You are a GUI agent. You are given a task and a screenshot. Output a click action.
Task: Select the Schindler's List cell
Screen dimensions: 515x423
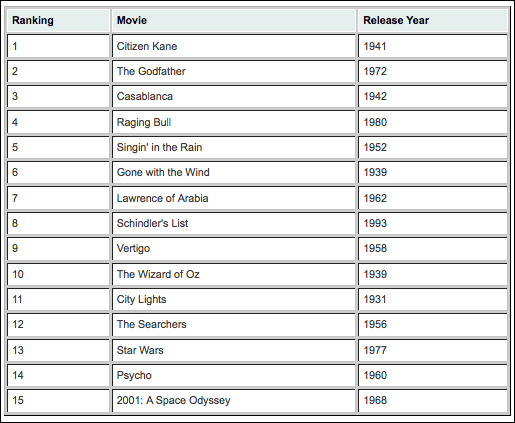(x=234, y=223)
